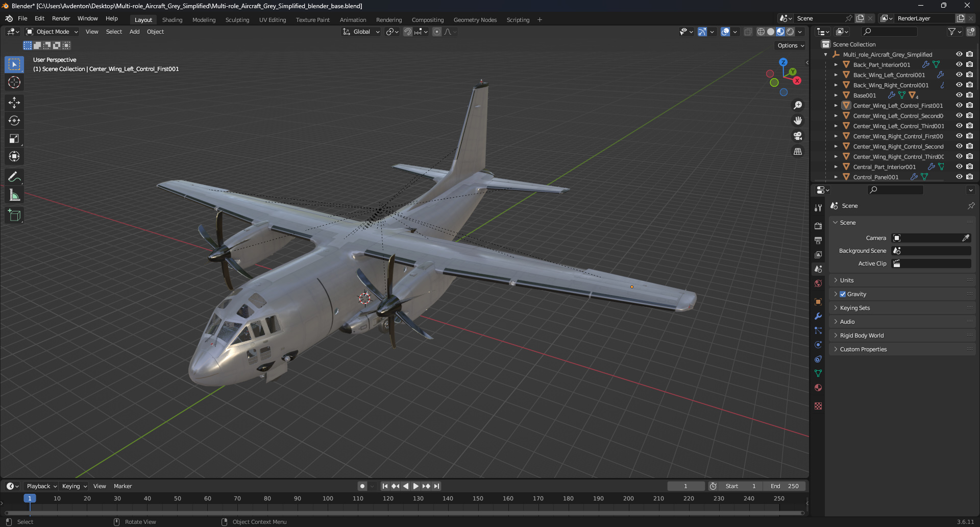Click frame 1 timeline playhead

click(30, 498)
